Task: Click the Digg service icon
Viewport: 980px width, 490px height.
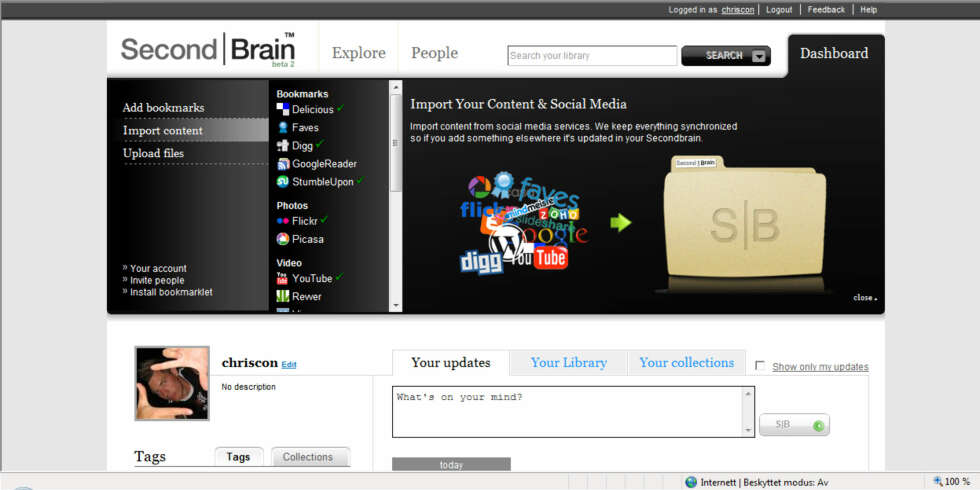Action: (x=282, y=146)
